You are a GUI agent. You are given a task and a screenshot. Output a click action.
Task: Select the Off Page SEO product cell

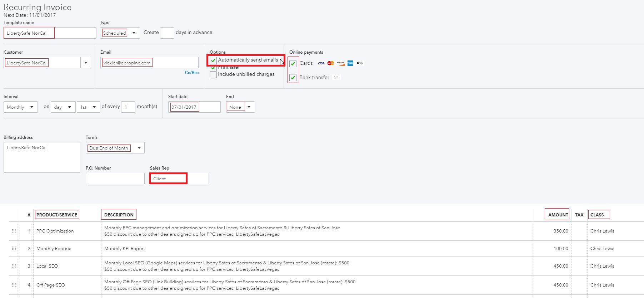pos(67,285)
